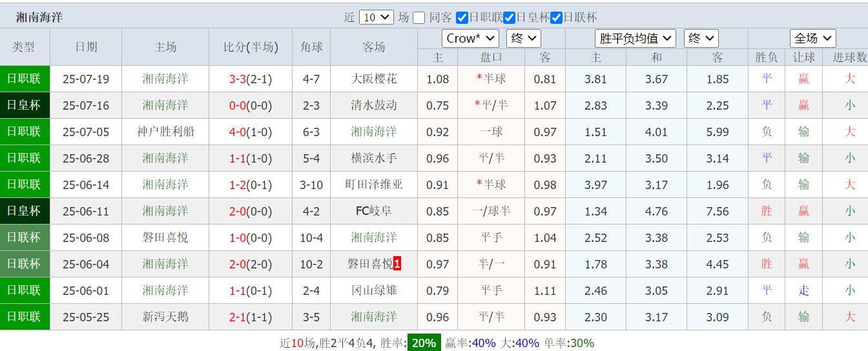Uncheck the 日联杯 filter checkbox
The height and width of the screenshot is (351, 868).
point(556,18)
